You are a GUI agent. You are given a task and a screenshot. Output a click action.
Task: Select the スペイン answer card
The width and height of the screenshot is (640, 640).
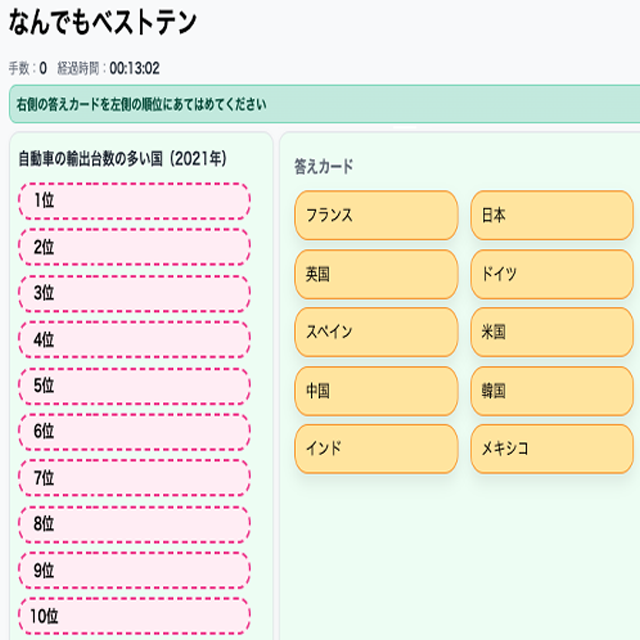coord(375,332)
